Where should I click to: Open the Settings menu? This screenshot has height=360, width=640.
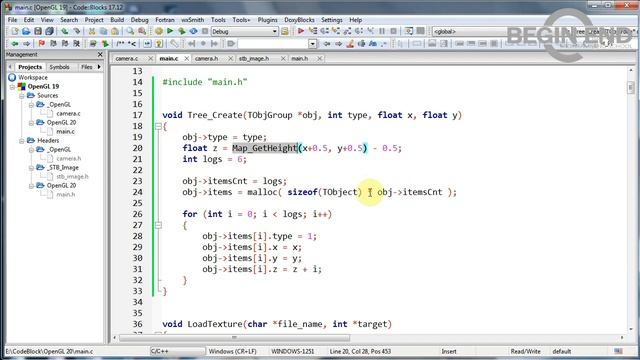[x=331, y=20]
